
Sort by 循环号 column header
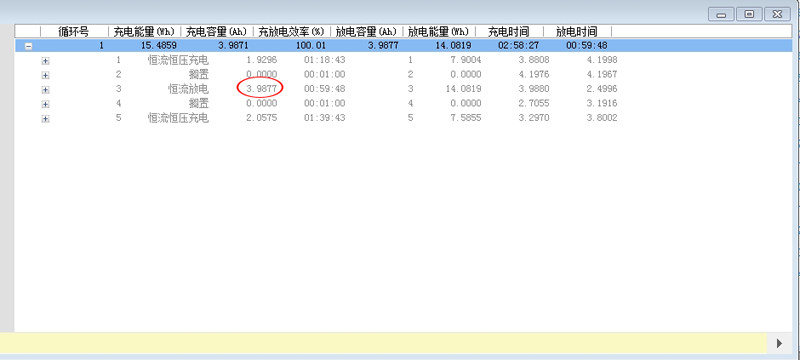74,32
